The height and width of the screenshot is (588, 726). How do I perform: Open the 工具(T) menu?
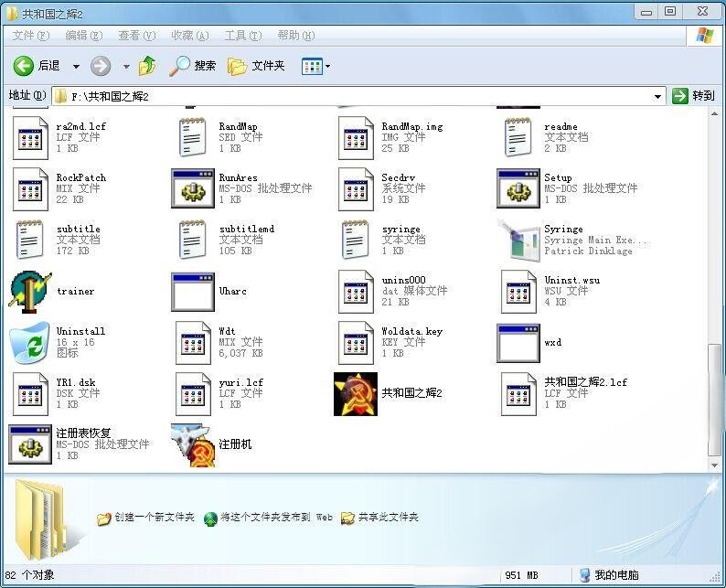click(243, 36)
